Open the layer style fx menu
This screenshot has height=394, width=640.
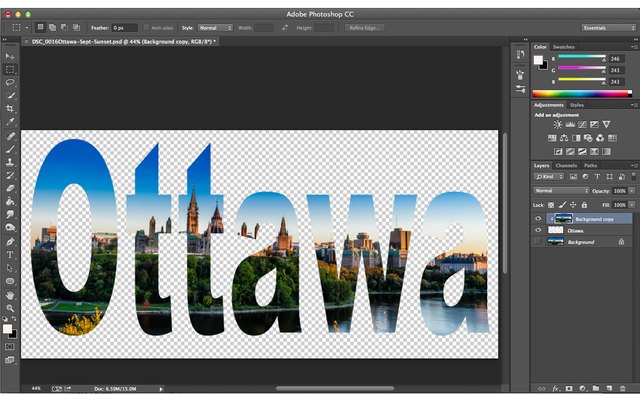click(x=556, y=388)
